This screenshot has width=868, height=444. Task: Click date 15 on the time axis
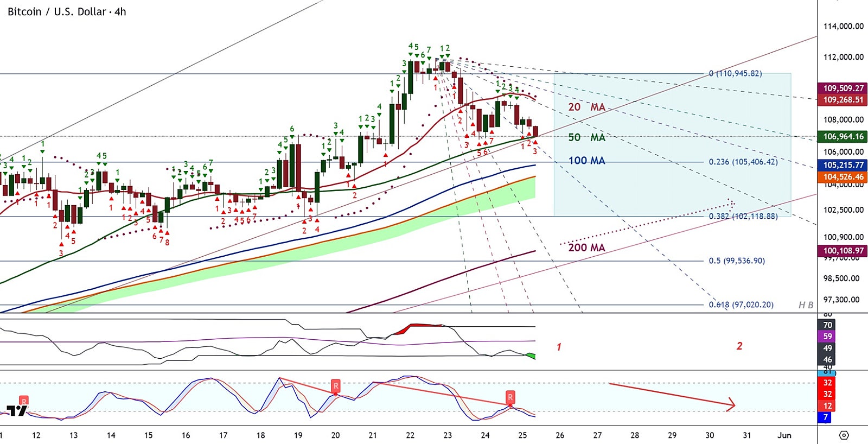tap(148, 435)
